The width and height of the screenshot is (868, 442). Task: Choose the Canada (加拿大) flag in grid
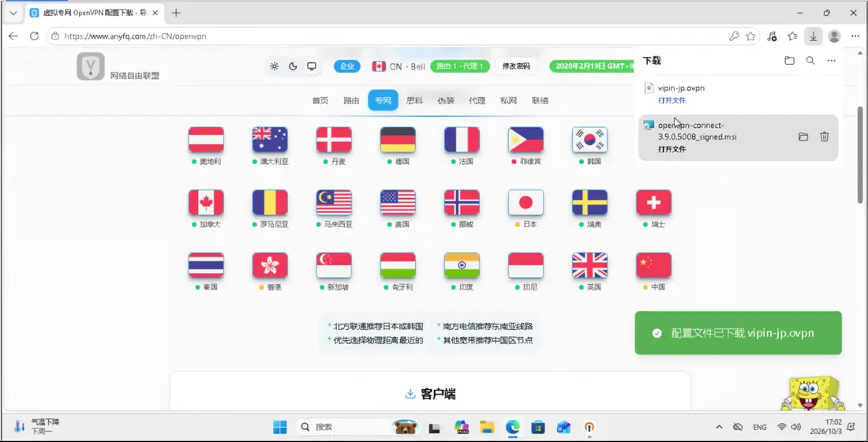206,202
